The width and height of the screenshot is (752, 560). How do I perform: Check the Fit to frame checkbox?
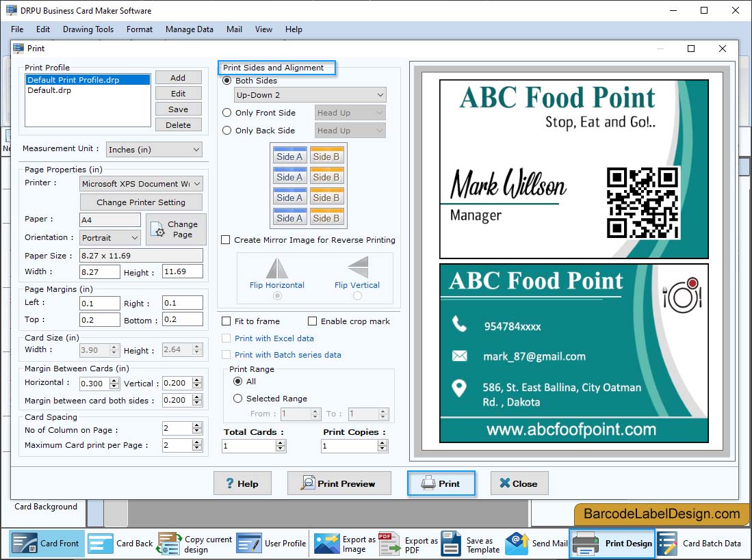[226, 321]
